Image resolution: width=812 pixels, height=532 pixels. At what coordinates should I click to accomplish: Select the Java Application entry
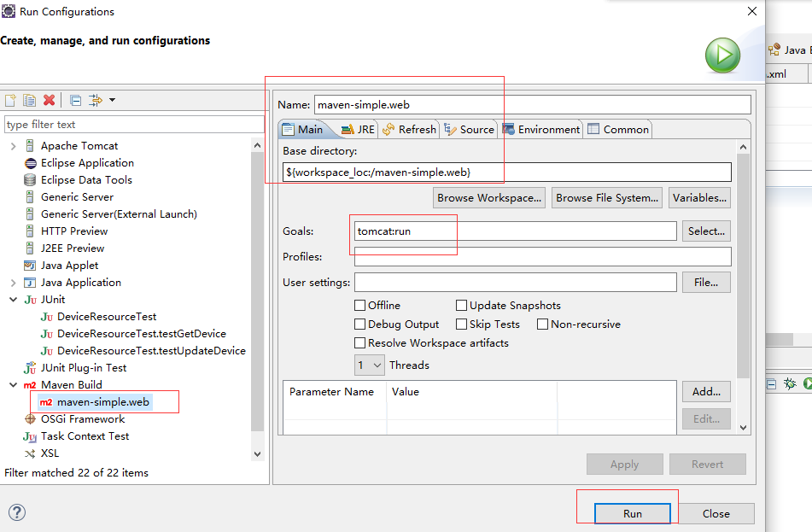[81, 283]
